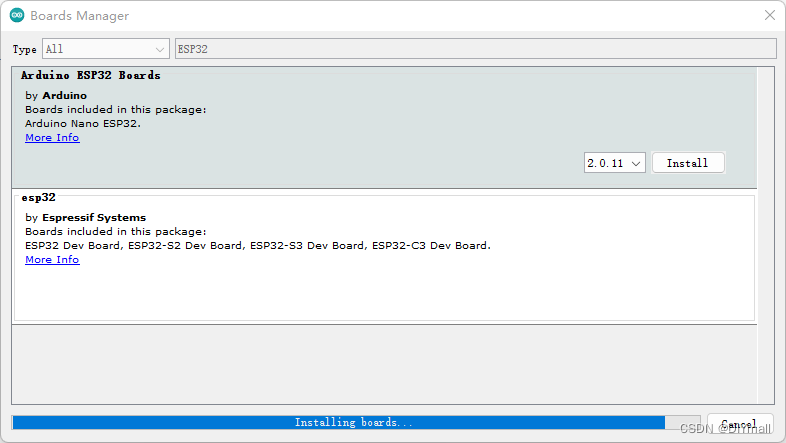The image size is (786, 443).
Task: Open the Type filter dropdown
Action: point(106,49)
